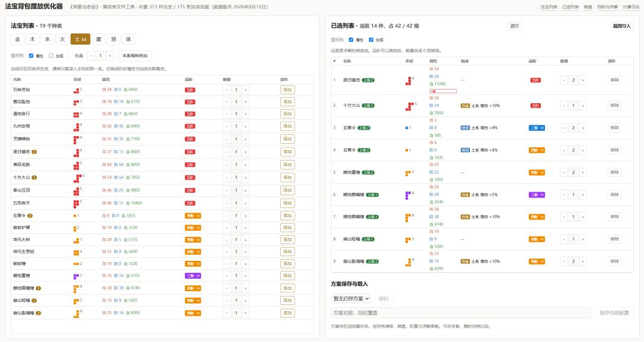The height and width of the screenshot is (342, 644).
Task: Click the 清空 button
Action: [x=515, y=26]
